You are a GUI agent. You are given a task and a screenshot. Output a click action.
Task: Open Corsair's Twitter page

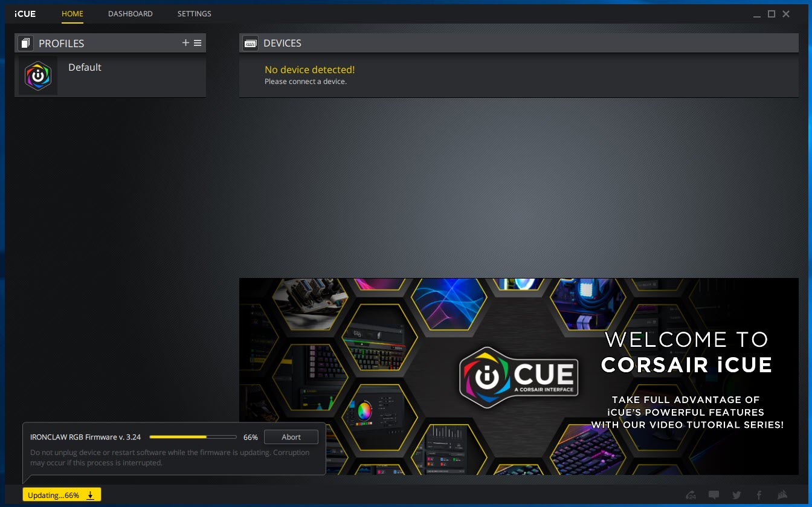pyautogui.click(x=736, y=495)
